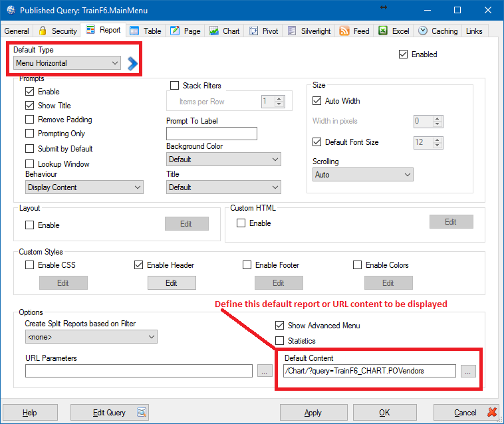The width and height of the screenshot is (504, 424).
Task: Check Submit by Default
Action: 29,149
